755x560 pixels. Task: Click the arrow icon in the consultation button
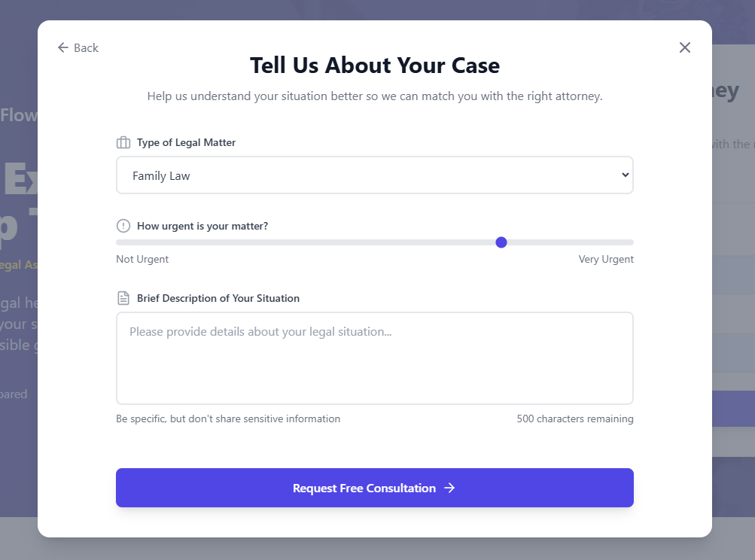click(449, 488)
